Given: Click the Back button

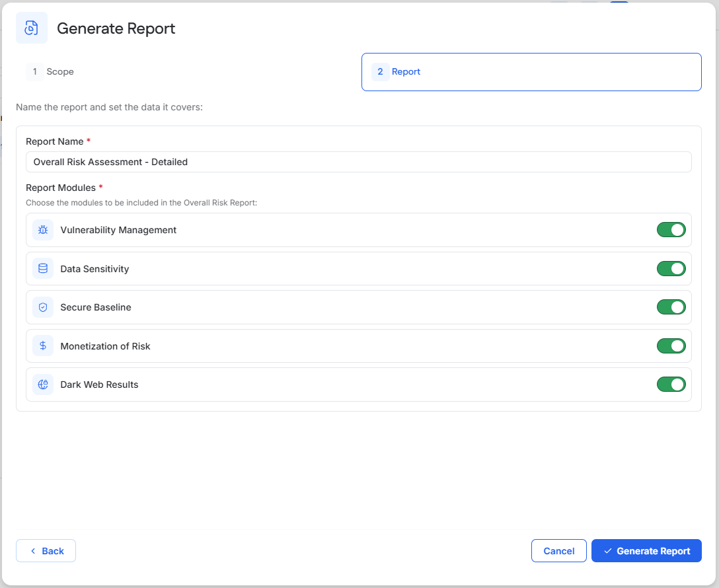Looking at the screenshot, I should tap(46, 550).
